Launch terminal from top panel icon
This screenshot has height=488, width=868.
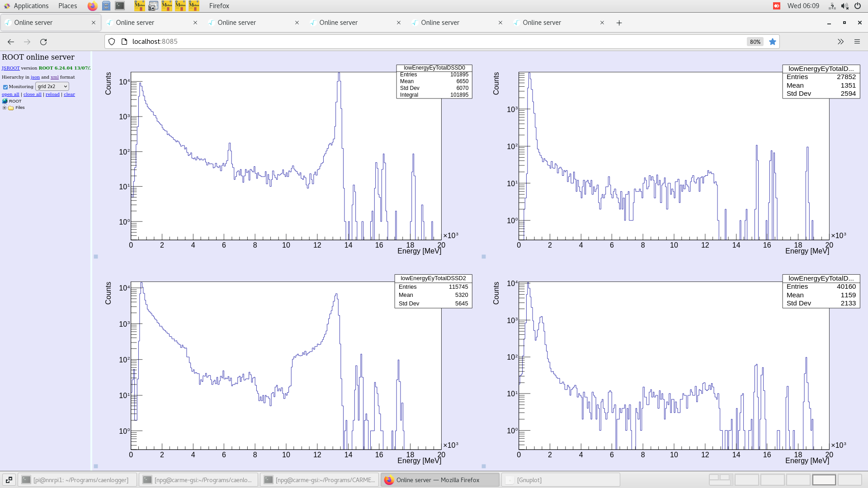(120, 6)
